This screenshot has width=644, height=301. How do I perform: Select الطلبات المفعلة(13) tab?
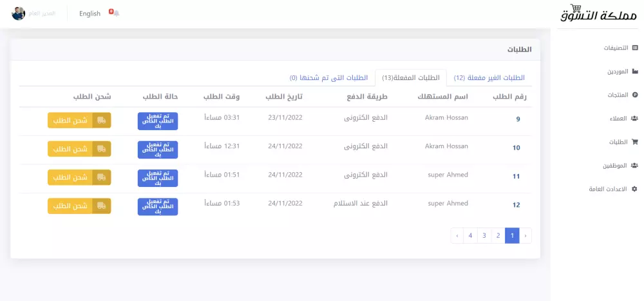click(x=411, y=78)
